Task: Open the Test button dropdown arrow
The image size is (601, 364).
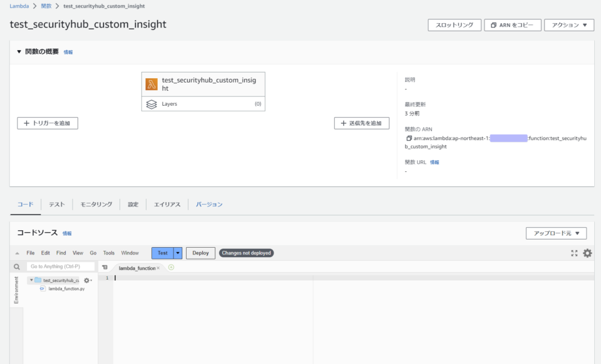Action: pos(178,253)
